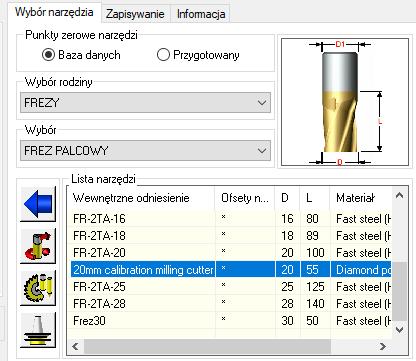Screen dimensions: 416x361
Task: Select tool row FR-2TA-20
Action: pos(230,253)
